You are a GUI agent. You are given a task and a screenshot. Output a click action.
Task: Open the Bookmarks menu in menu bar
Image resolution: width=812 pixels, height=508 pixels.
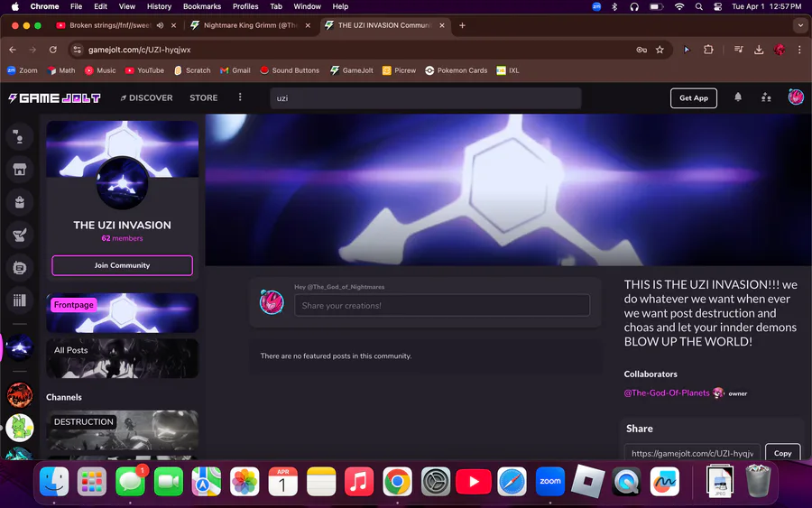[202, 6]
